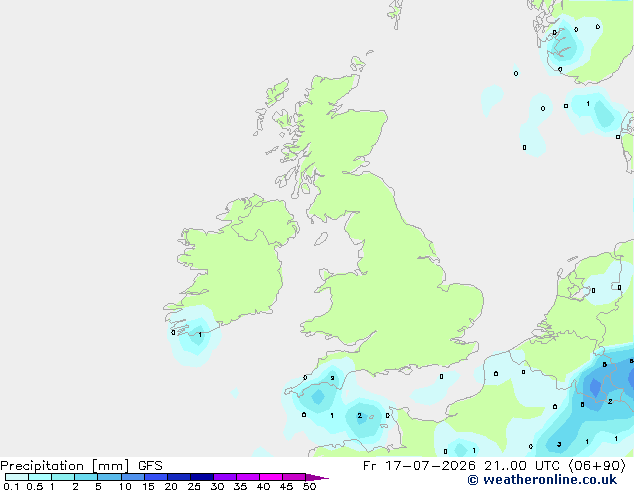Viewport: 634px width, 490px height.
Task: Click the "25" legend scale label
Action: tap(194, 486)
